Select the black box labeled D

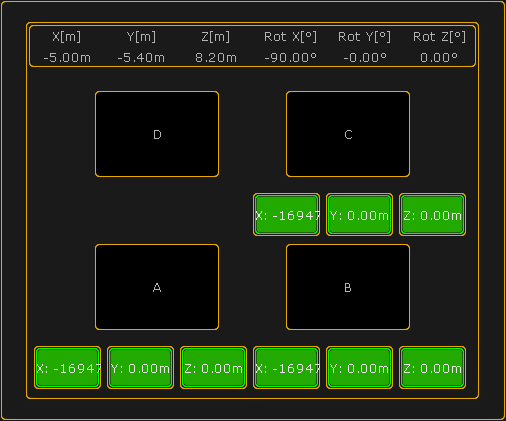tap(157, 134)
